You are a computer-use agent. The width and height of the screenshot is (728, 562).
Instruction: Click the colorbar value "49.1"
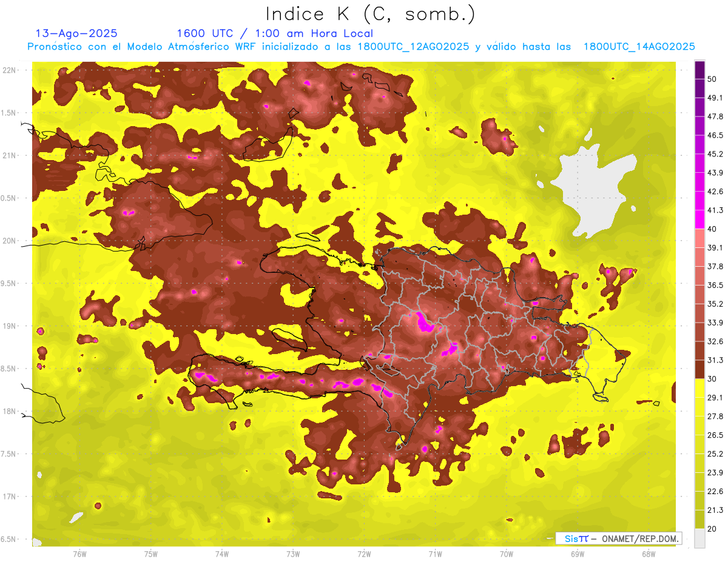(715, 98)
